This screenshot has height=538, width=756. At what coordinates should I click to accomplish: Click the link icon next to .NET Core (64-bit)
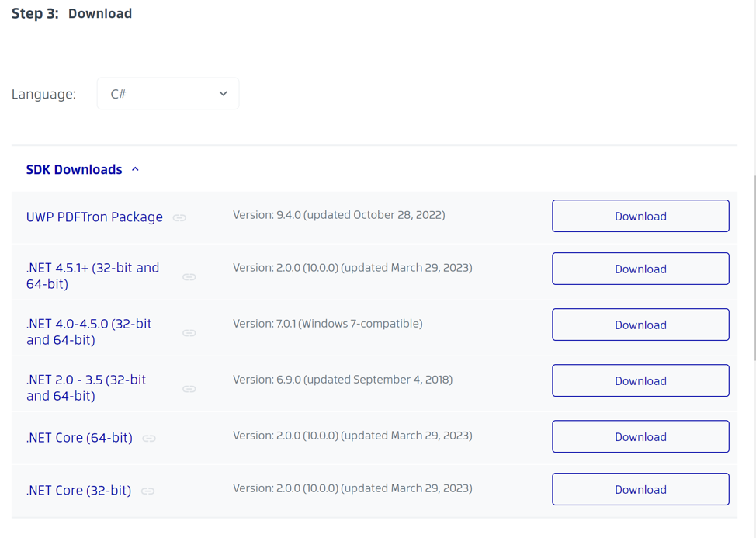(148, 439)
